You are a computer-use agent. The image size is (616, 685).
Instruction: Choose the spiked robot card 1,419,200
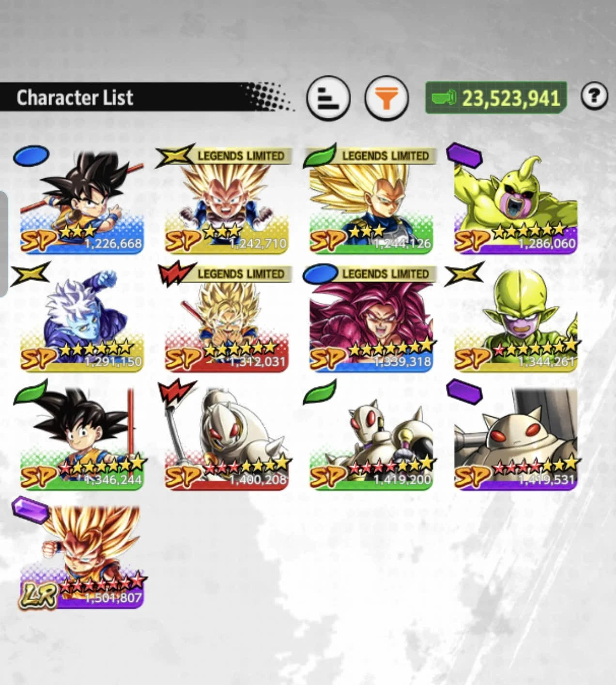coord(371,438)
